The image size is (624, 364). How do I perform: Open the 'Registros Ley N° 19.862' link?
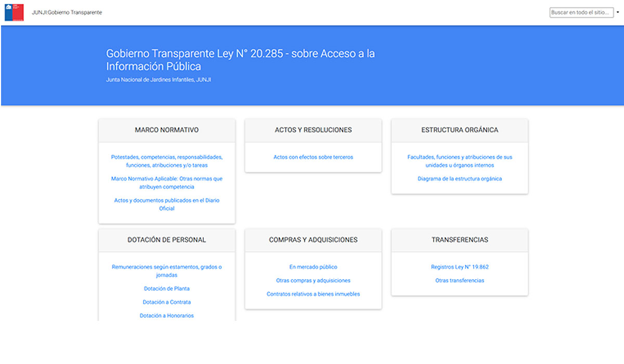click(x=460, y=267)
